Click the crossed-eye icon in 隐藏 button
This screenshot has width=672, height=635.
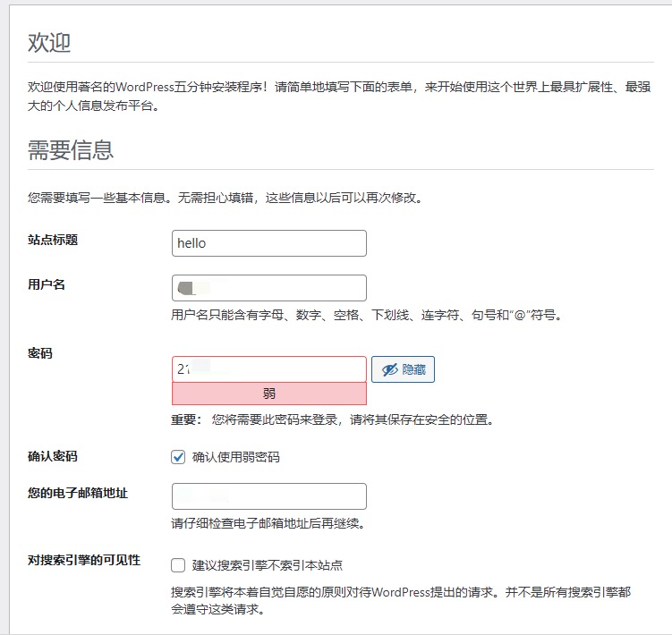(389, 369)
